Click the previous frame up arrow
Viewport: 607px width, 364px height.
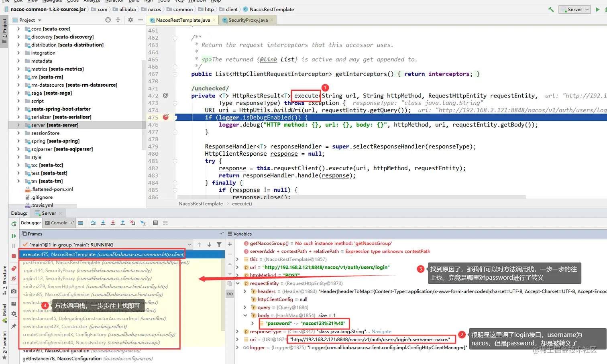pyautogui.click(x=200, y=244)
